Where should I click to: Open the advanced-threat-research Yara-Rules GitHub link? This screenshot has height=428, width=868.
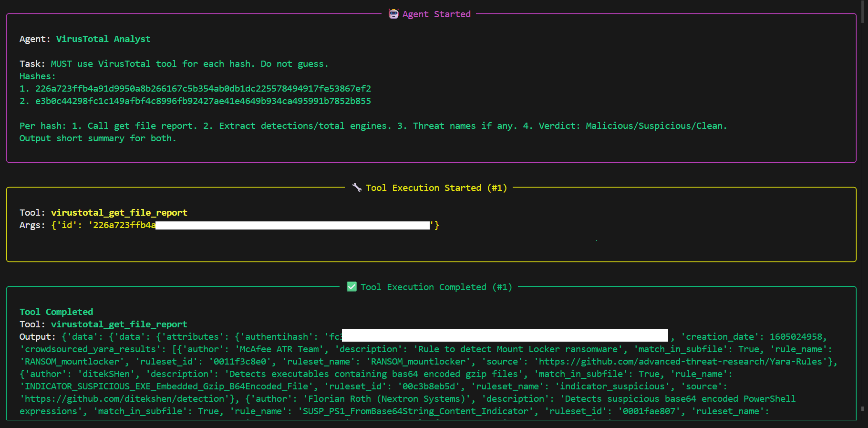coord(681,362)
